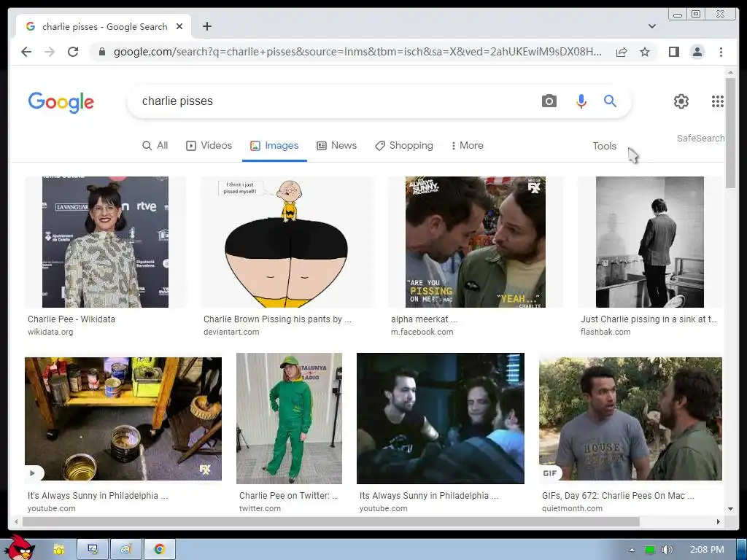Click the volume speaker tray icon
The width and height of the screenshot is (747, 560).
(667, 550)
